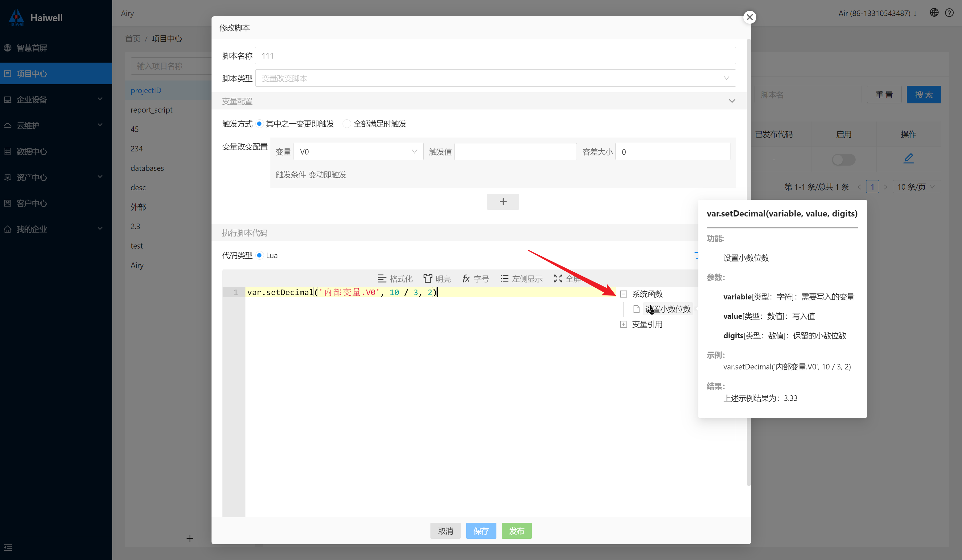
Task: Click the dialog vertical scrollbar
Action: [748, 262]
